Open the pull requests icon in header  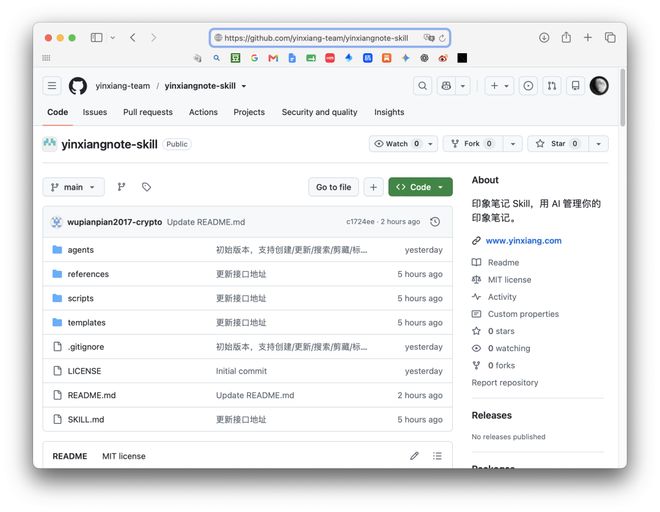[552, 86]
